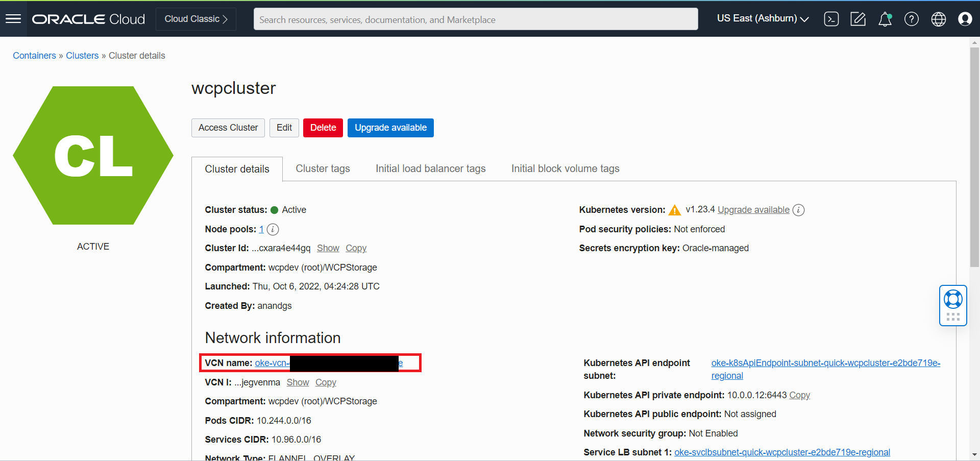Open the Cloud Shell developer tools icon

(x=831, y=19)
